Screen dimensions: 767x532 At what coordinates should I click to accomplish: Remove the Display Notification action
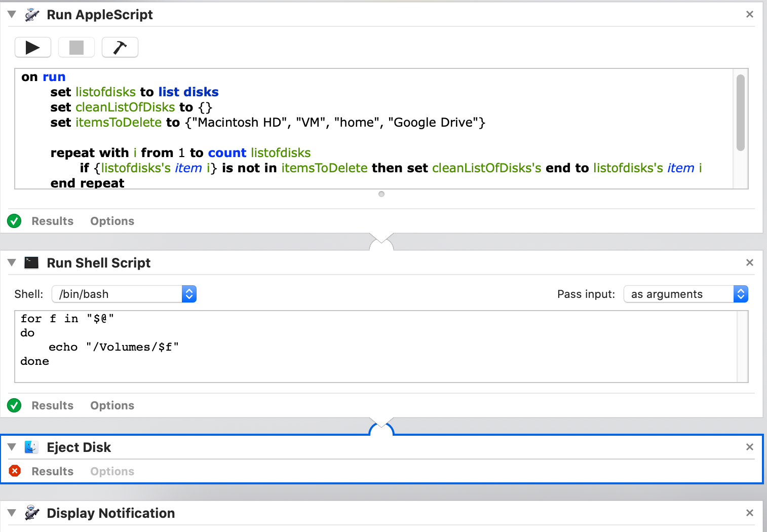click(750, 513)
